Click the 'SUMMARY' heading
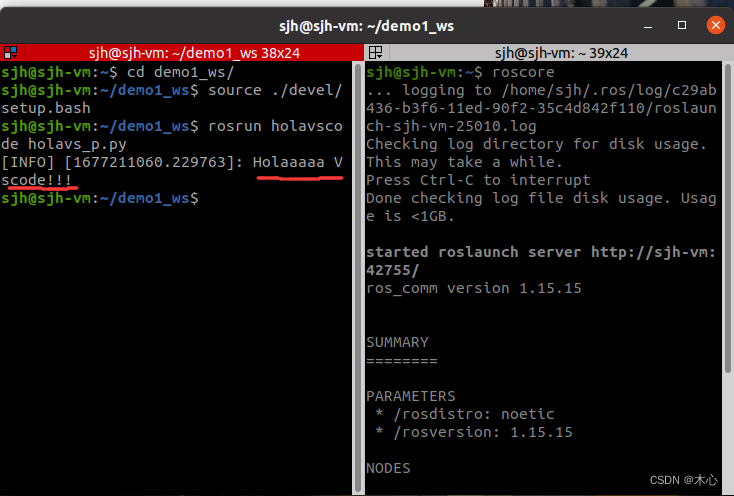 point(397,342)
